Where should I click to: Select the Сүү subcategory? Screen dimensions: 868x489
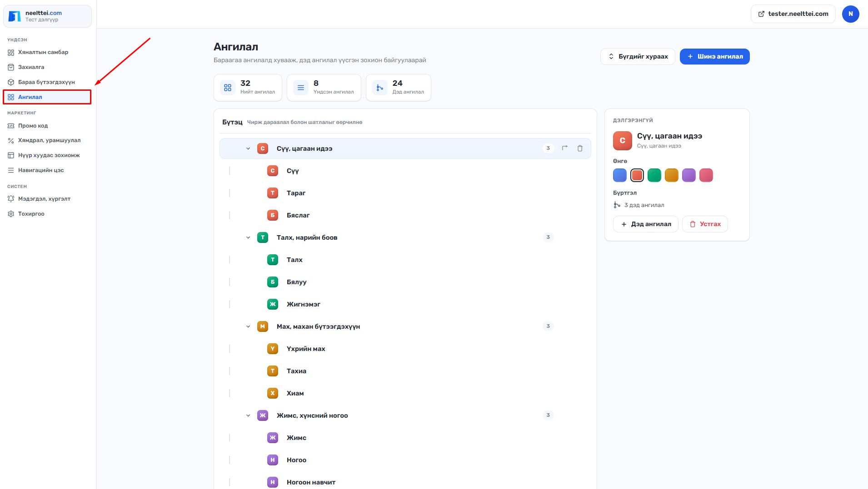405,171
